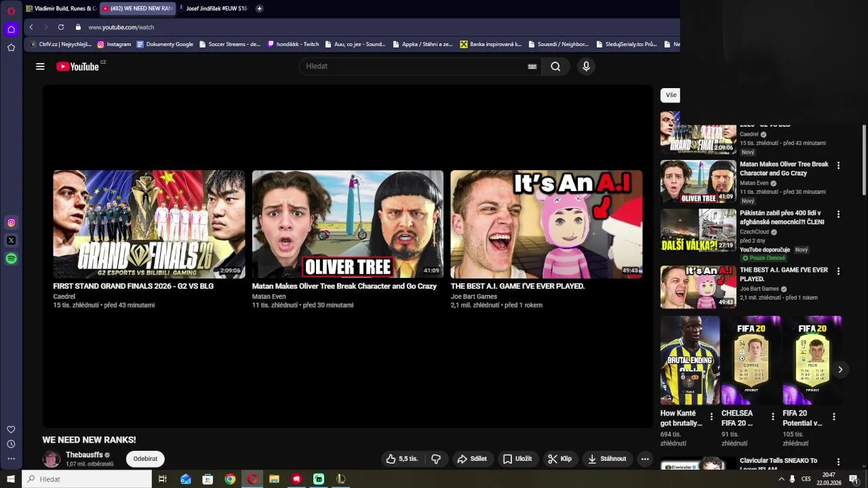Viewport: 868px width, 488px height.
Task: Open more actions three-dot menu under video
Action: tap(645, 459)
